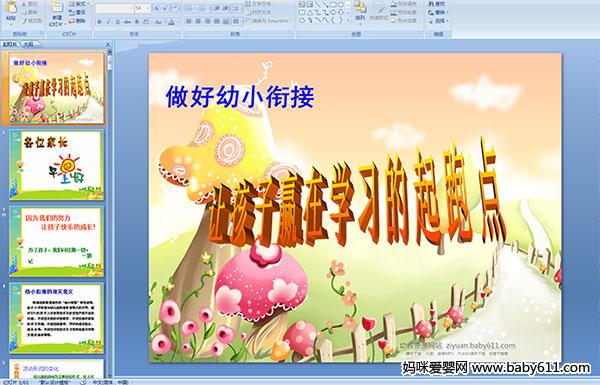The height and width of the screenshot is (385, 600).
Task: Open the font name combo box
Action: [114, 8]
